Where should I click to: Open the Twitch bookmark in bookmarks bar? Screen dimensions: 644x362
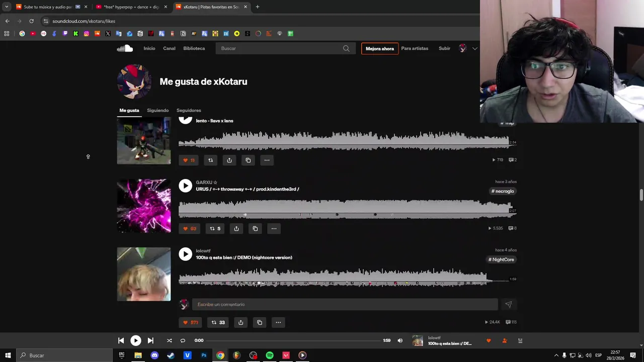(x=65, y=34)
